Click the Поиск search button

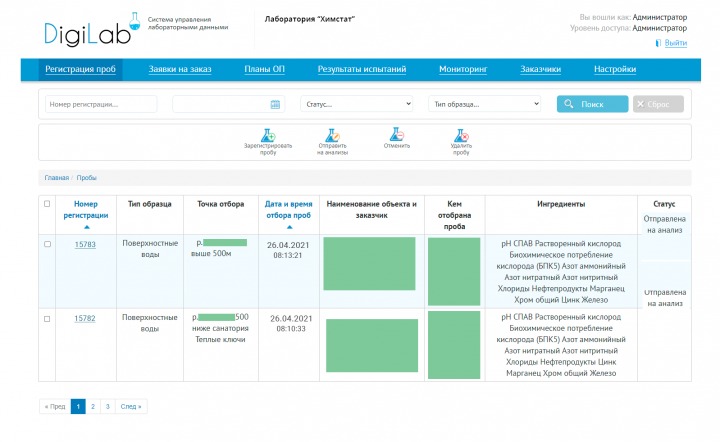[x=592, y=104]
